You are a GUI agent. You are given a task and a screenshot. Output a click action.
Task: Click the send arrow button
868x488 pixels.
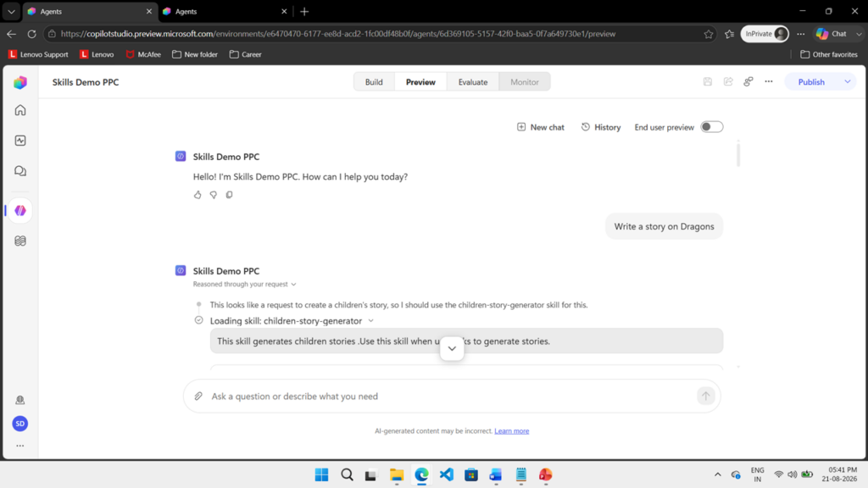point(706,396)
